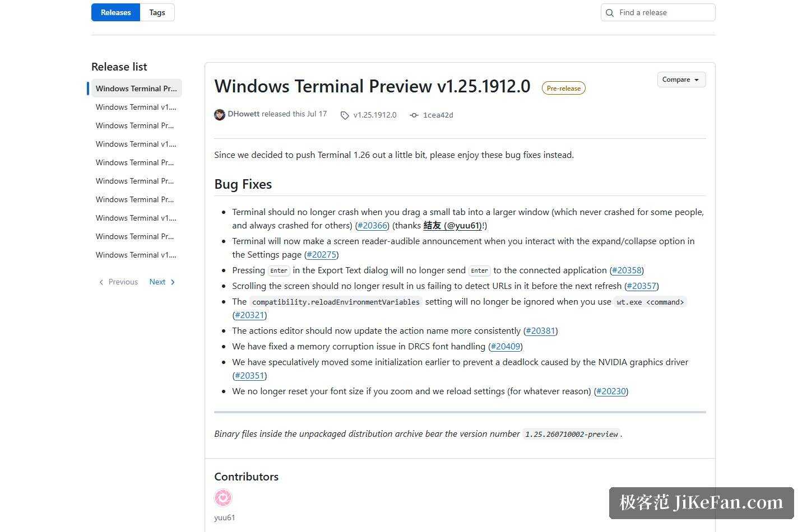The image size is (807, 532).
Task: Open issue link #20366
Action: click(x=372, y=226)
